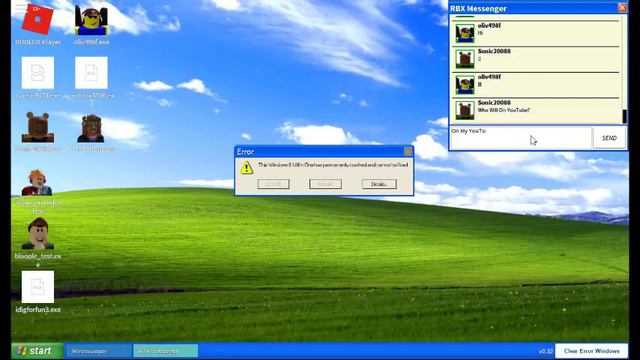Click the RBX Messenger chat scrollbar thumb
Image resolution: width=640 pixels, height=360 pixels.
(624, 116)
